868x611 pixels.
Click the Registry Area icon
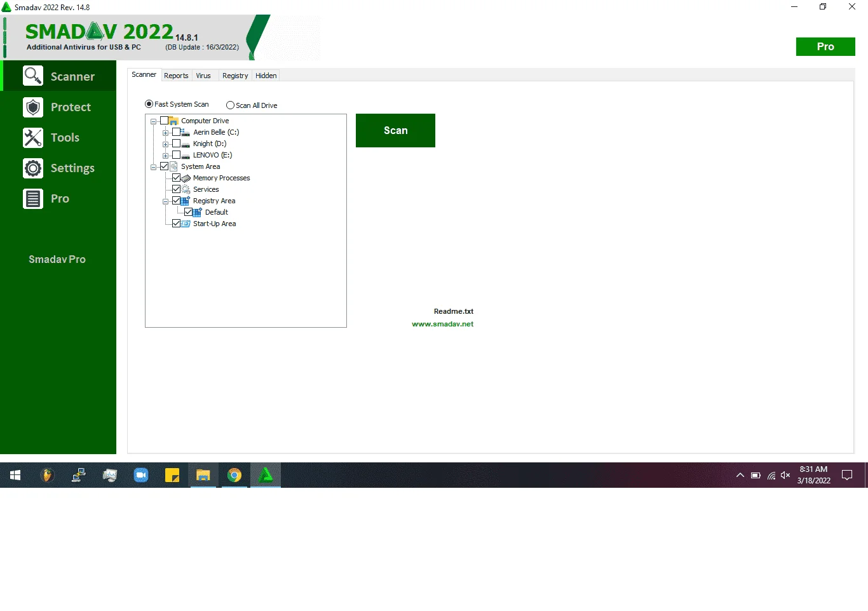[x=186, y=201]
